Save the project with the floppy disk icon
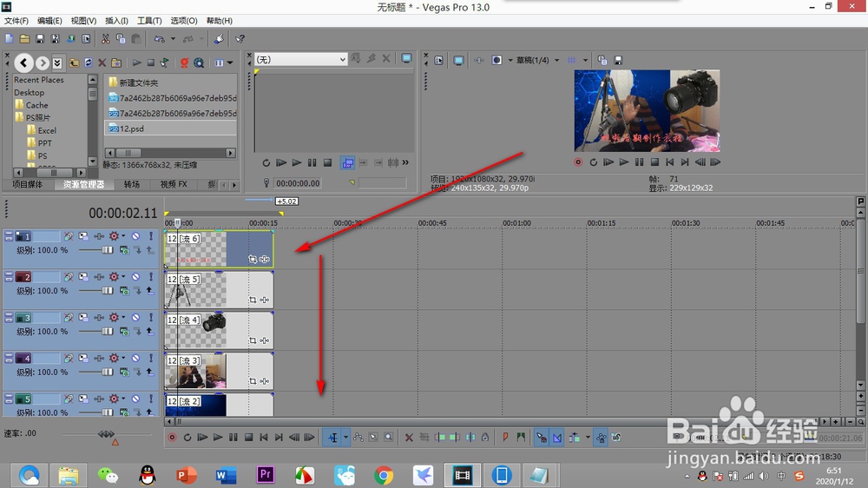 [40, 39]
